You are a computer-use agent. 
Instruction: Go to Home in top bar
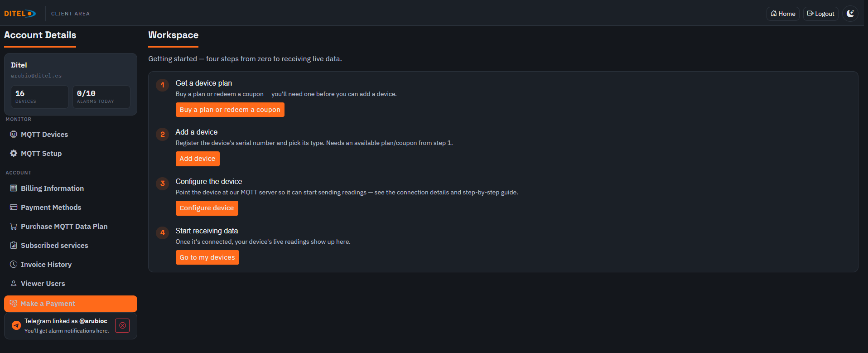pos(783,14)
